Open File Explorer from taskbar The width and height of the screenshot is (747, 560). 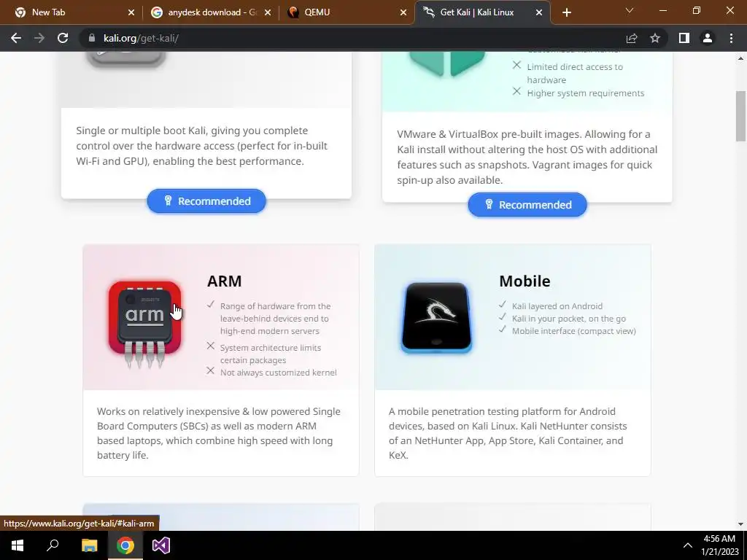(x=89, y=545)
